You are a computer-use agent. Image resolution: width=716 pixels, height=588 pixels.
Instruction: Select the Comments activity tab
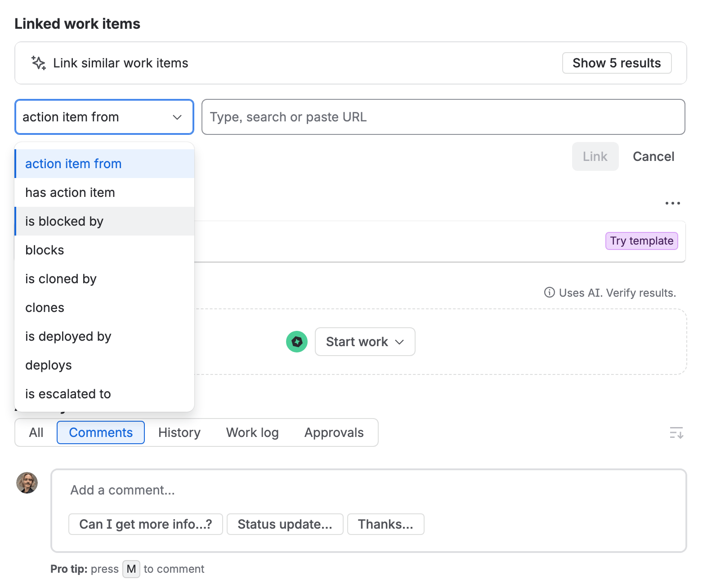(x=101, y=432)
